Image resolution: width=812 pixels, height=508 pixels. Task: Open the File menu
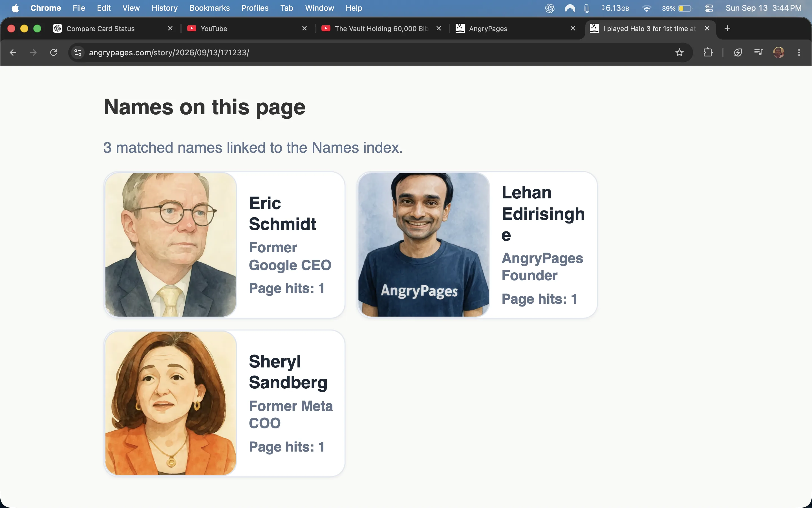pyautogui.click(x=79, y=8)
